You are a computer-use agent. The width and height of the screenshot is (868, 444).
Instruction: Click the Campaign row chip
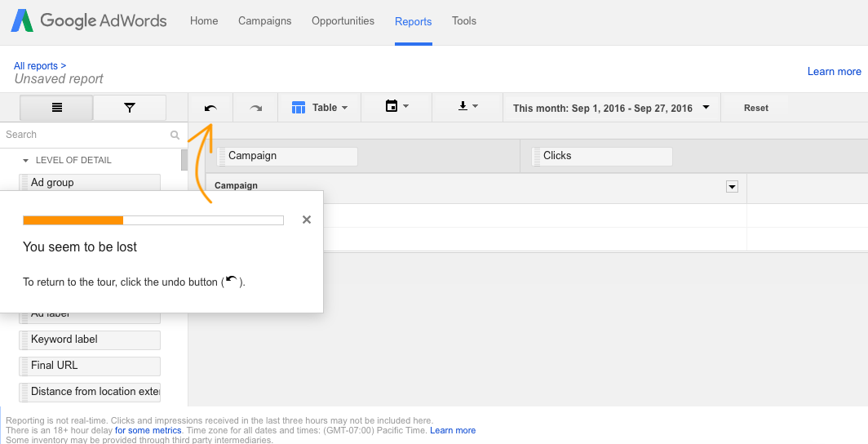[287, 156]
